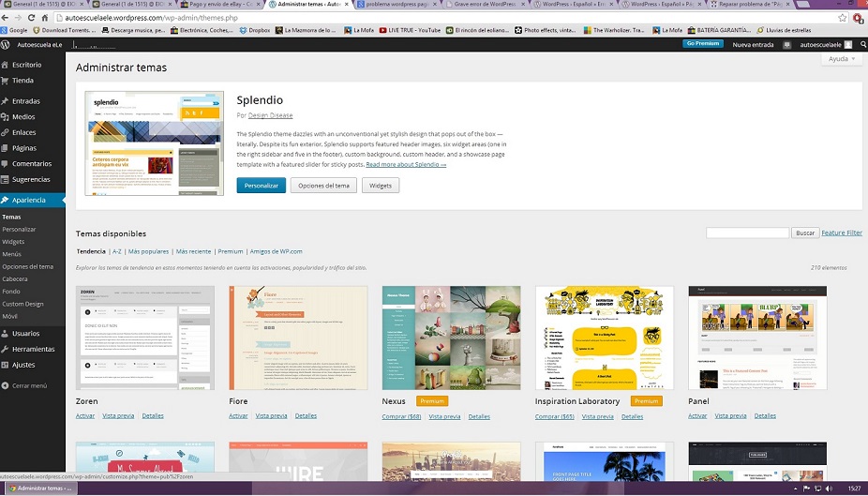The image size is (868, 496).
Task: Click the network icon in system tray
Action: pos(817,488)
